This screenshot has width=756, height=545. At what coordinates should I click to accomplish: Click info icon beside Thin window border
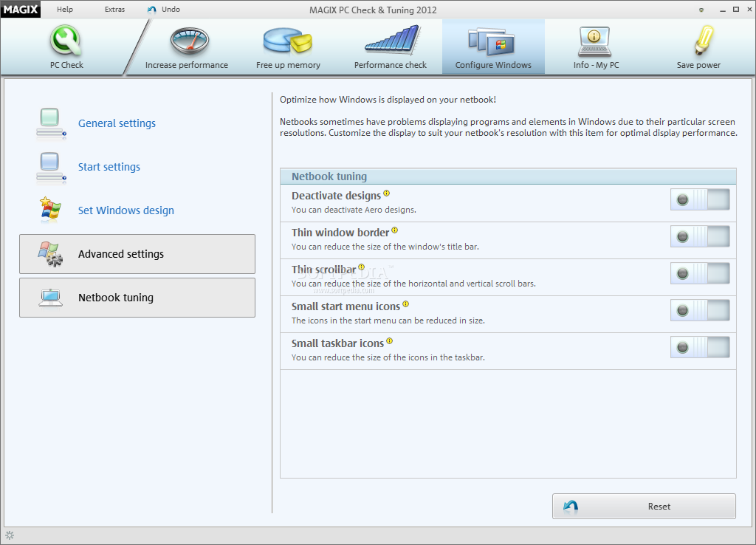point(394,230)
